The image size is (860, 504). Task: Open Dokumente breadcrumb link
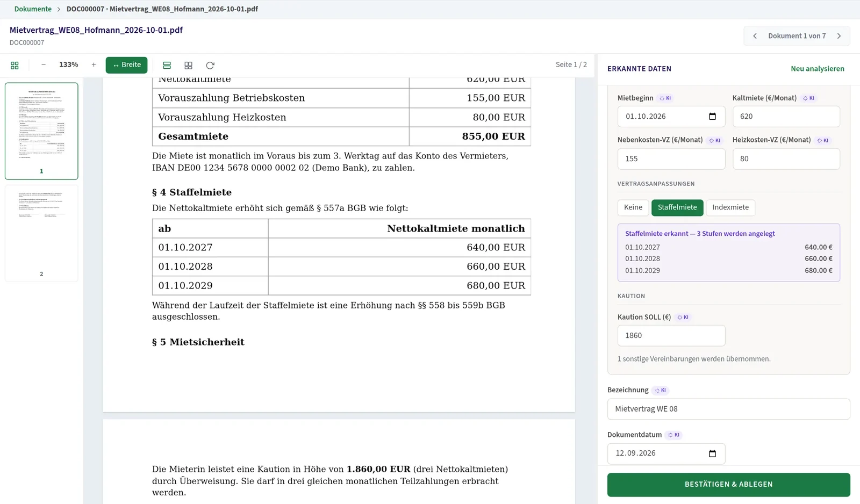[x=33, y=9]
